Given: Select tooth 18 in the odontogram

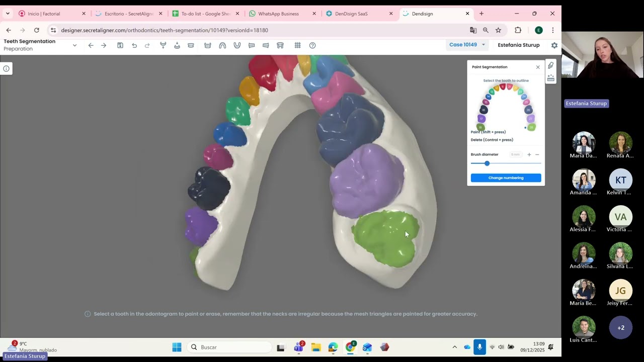Looking at the screenshot, I should [x=480, y=127].
